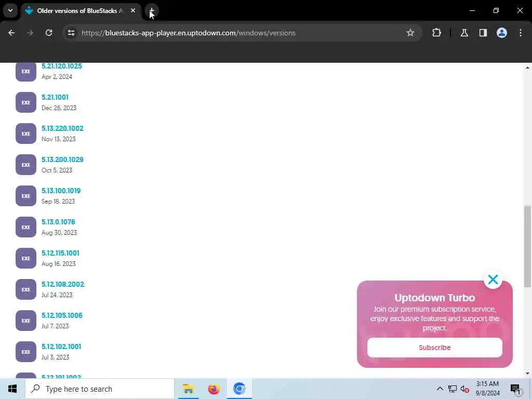This screenshot has width=532, height=399.
Task: Open Chrome Labs flask icon
Action: click(x=464, y=33)
